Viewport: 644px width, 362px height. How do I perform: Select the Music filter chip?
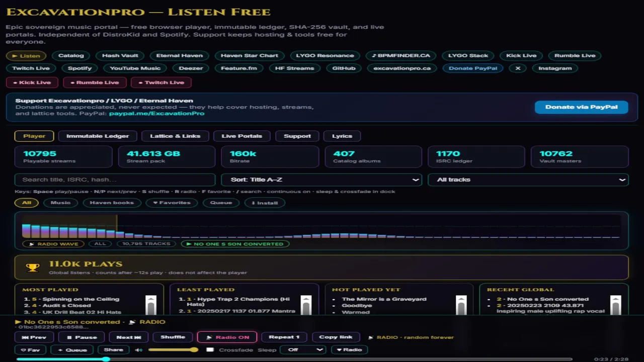tap(60, 203)
